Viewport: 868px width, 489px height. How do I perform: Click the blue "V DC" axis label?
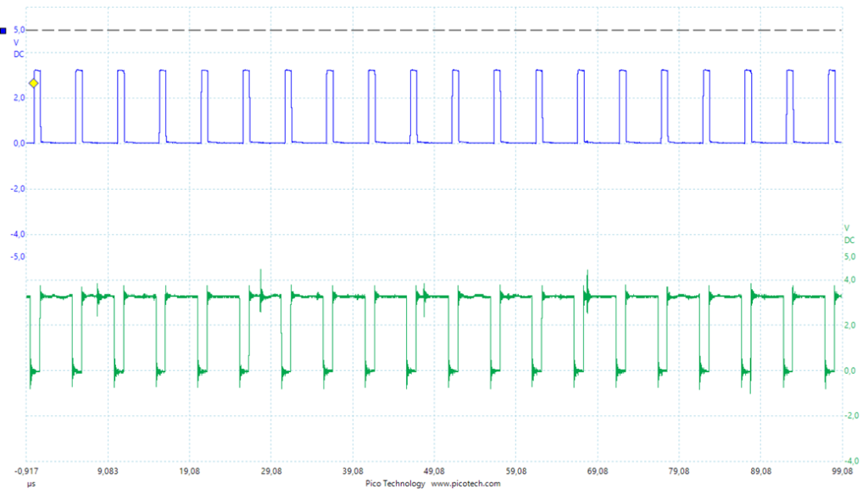click(19, 47)
